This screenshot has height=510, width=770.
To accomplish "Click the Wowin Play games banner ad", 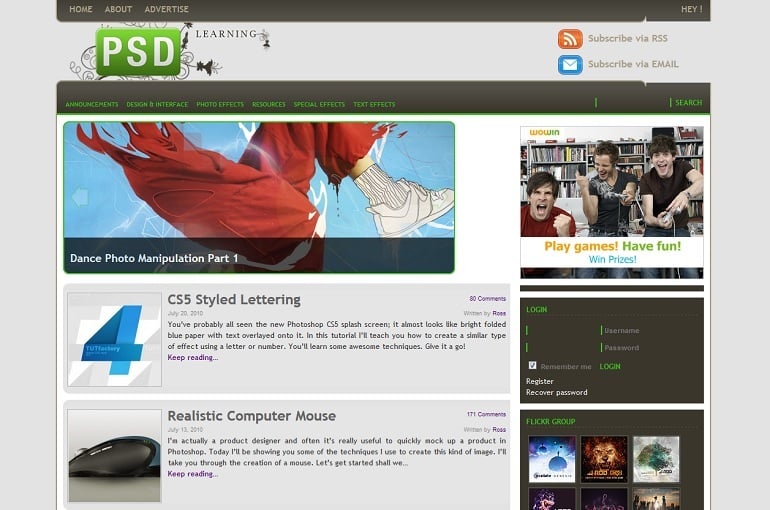I will [x=611, y=202].
